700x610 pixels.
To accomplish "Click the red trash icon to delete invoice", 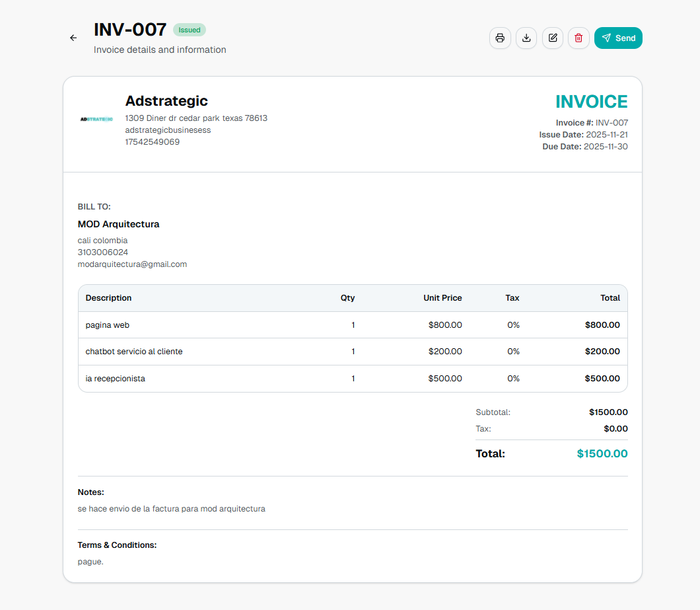I will pos(578,38).
